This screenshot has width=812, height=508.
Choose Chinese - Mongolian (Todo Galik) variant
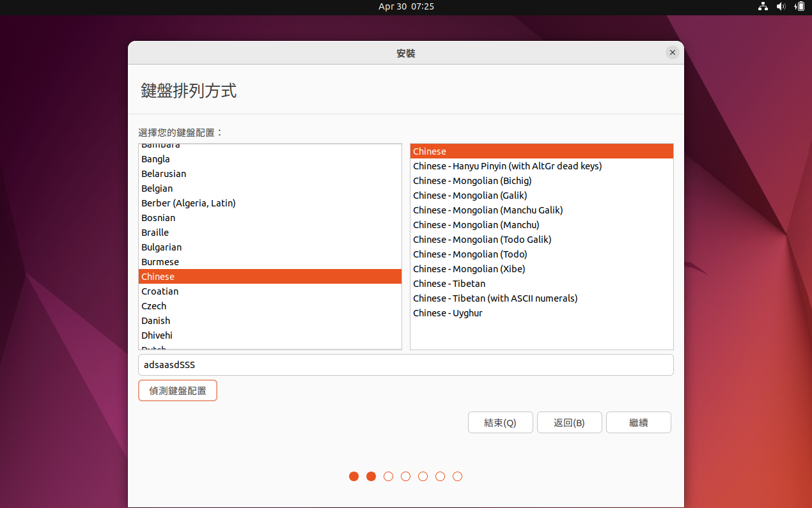pos(542,240)
